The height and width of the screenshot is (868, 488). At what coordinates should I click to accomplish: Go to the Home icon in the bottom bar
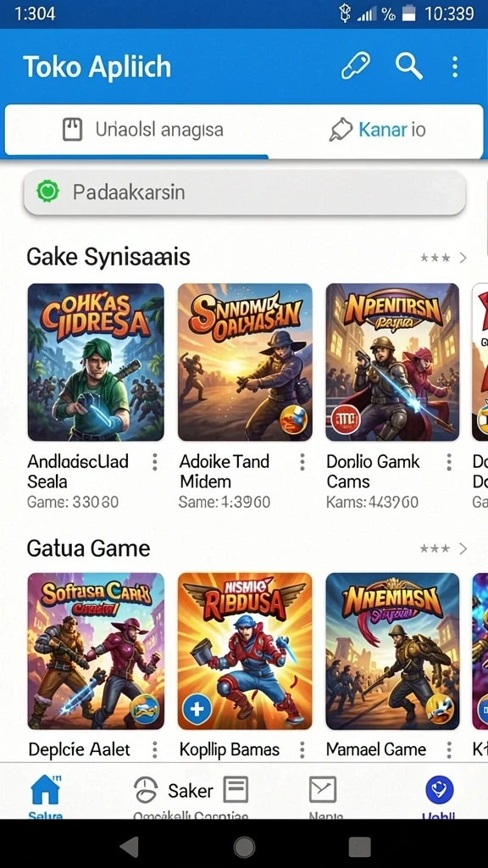[x=46, y=791]
